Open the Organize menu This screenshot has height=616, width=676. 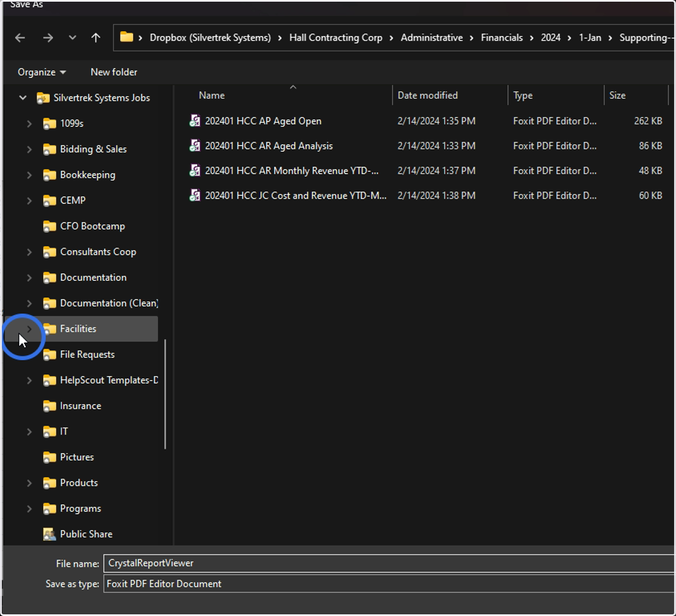point(42,72)
